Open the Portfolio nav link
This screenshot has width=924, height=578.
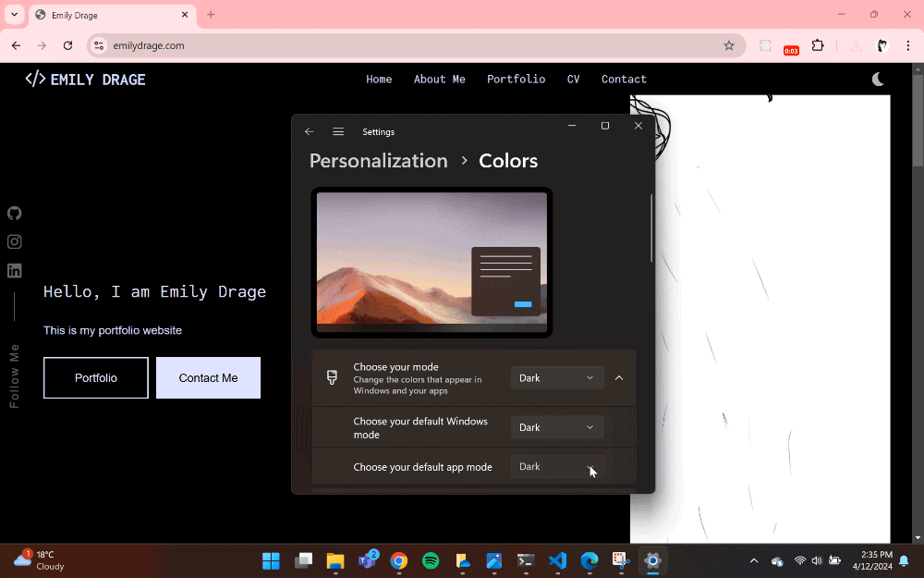click(x=516, y=80)
